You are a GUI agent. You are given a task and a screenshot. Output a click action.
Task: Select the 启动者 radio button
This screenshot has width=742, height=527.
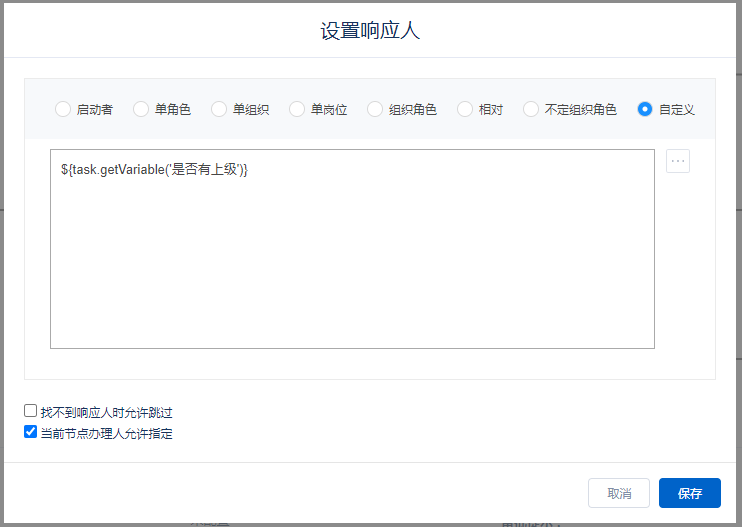(x=63, y=109)
